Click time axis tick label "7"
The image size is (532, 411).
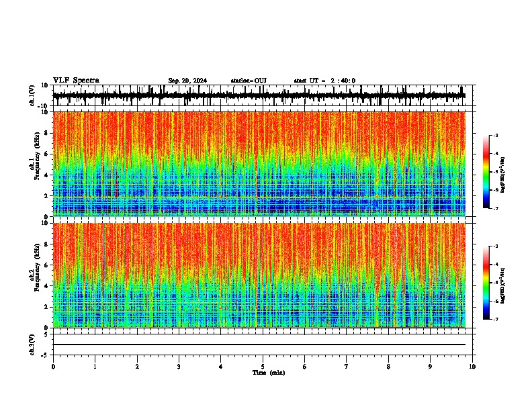pos(347,366)
